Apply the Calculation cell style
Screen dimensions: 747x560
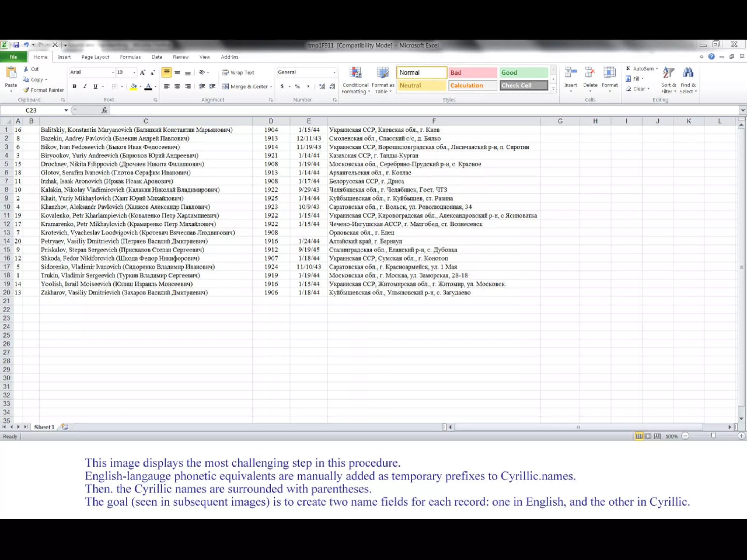pos(472,85)
